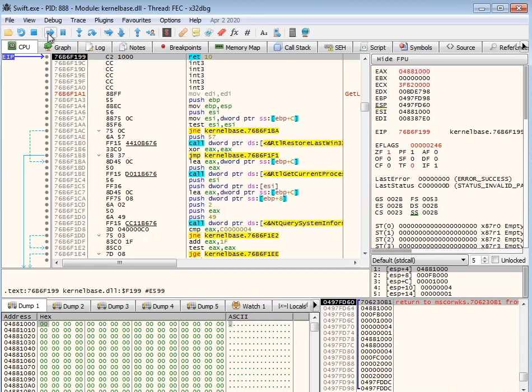Image resolution: width=532 pixels, height=392 pixels.
Task: Open the Scylla plugin icon
Action: 166,32
